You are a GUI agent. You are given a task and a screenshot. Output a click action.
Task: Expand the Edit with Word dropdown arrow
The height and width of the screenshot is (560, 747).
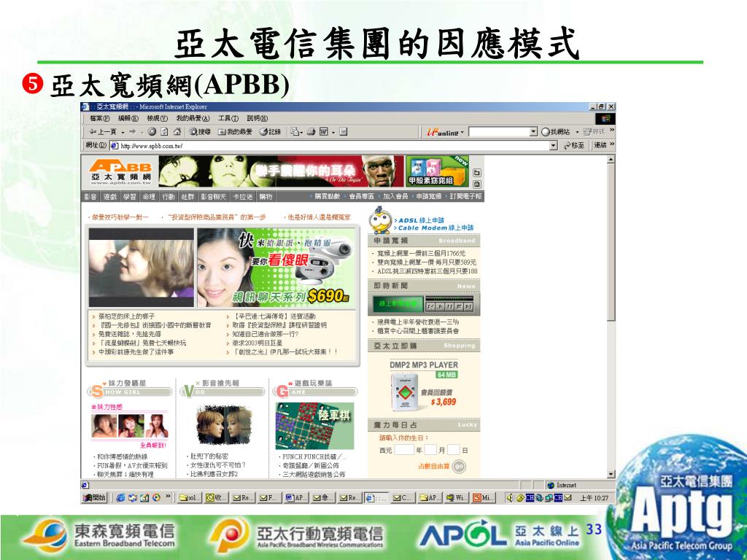333,133
